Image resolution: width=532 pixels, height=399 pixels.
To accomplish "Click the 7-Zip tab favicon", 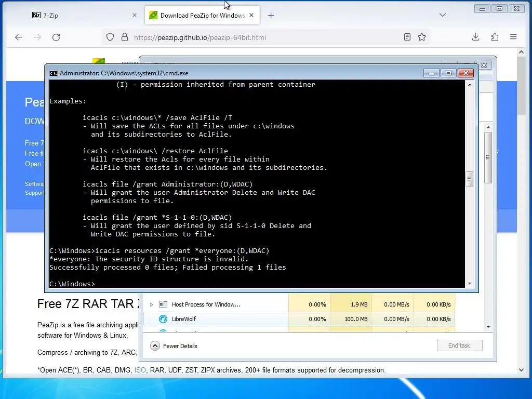I will click(x=36, y=15).
